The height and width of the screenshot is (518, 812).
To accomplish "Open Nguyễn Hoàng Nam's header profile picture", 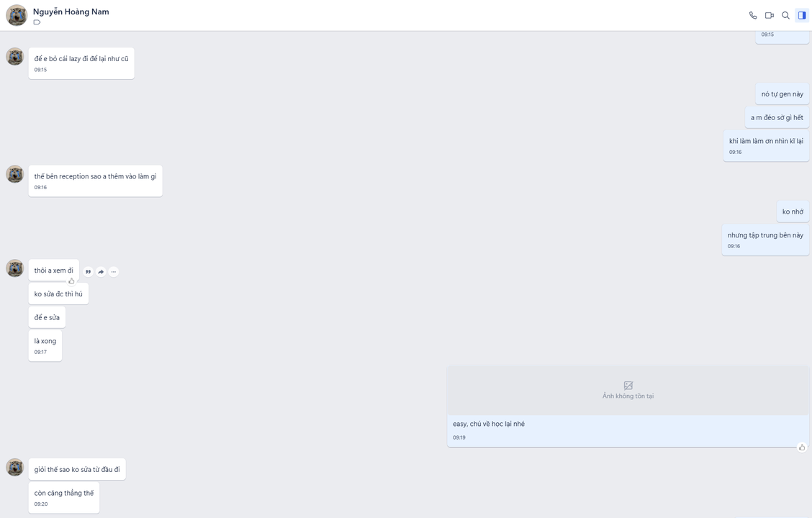I will tap(17, 15).
